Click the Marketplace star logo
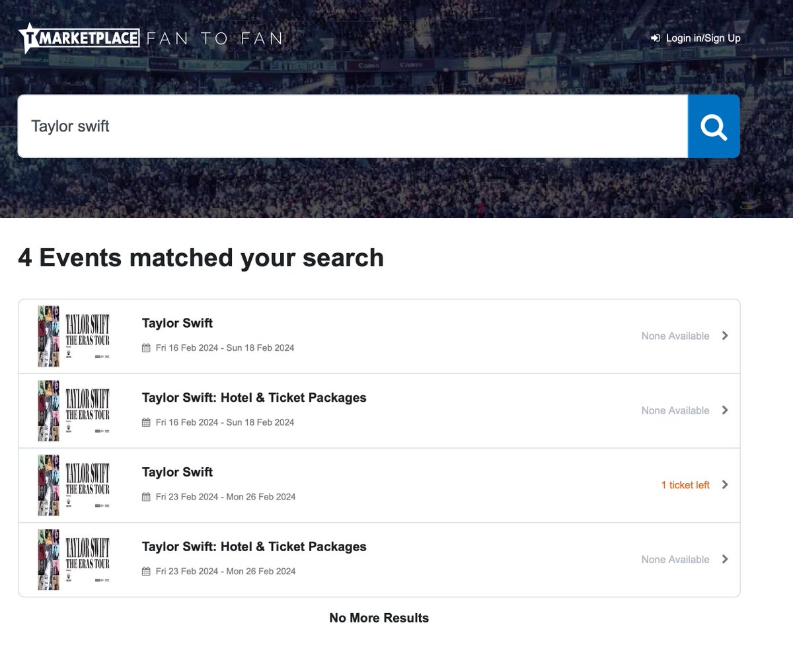This screenshot has width=793, height=672. coord(79,38)
